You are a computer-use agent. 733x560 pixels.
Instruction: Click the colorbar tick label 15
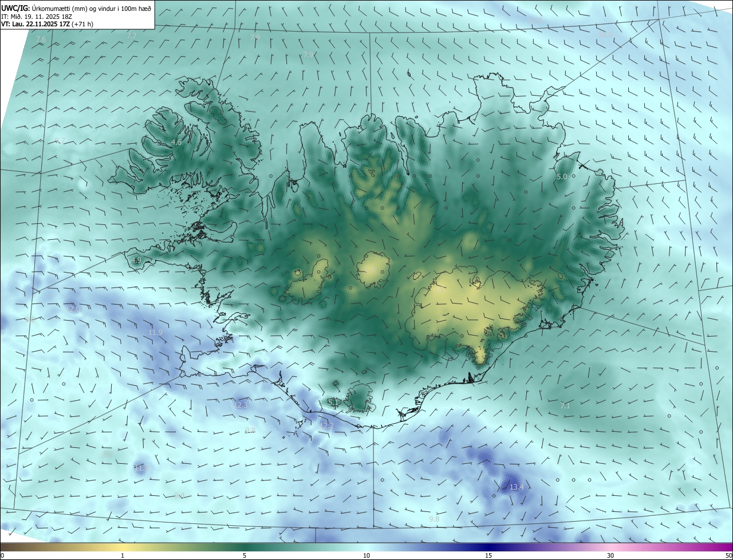pos(488,555)
